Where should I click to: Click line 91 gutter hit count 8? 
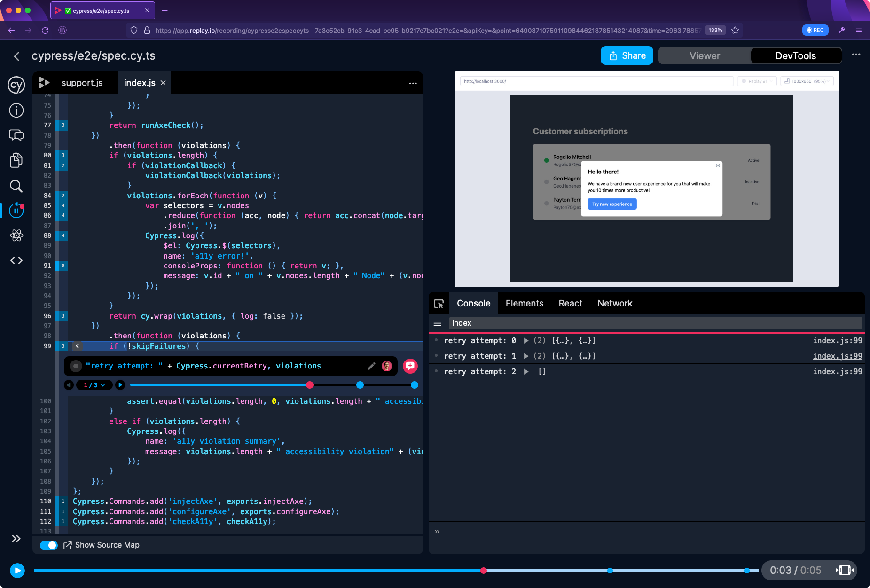(x=63, y=266)
